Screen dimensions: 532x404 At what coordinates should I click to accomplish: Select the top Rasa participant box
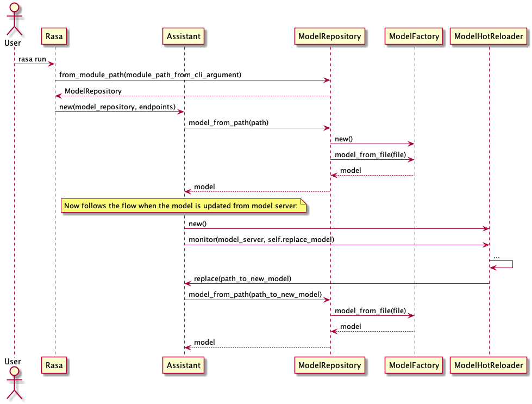pos(54,36)
